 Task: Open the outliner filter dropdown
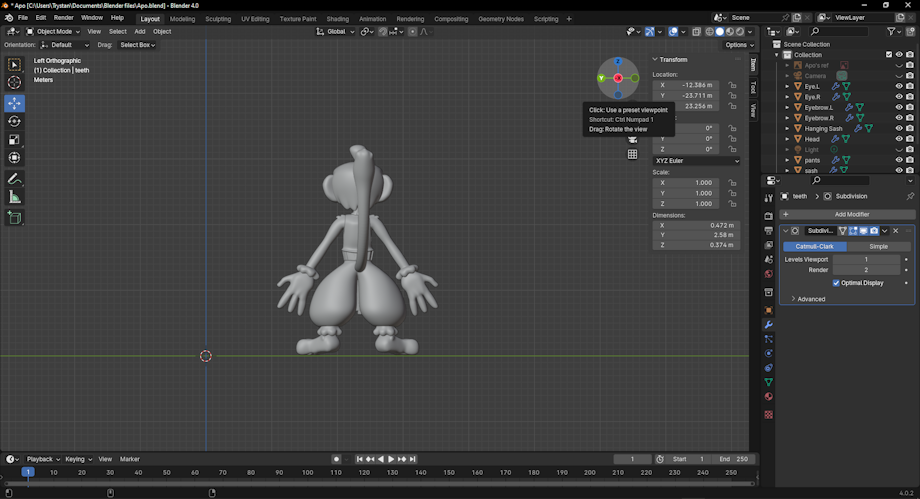click(x=894, y=32)
